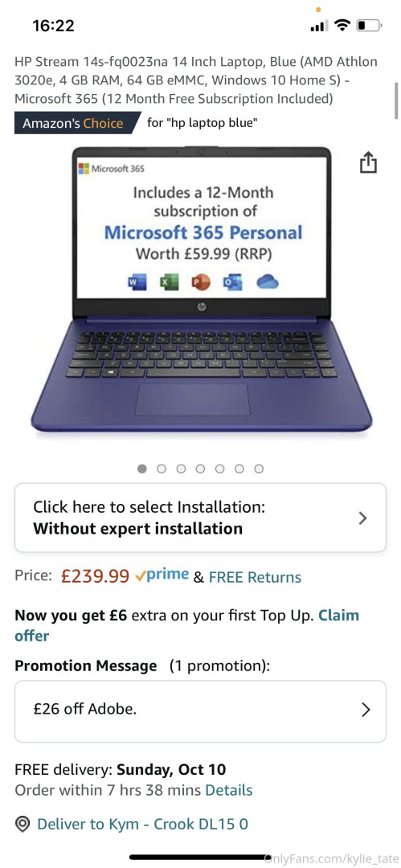
Task: Tap Details link for delivery
Action: click(229, 790)
